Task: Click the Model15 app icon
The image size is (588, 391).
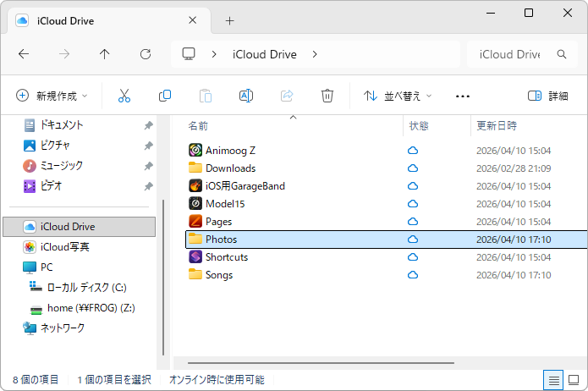Action: pos(195,203)
